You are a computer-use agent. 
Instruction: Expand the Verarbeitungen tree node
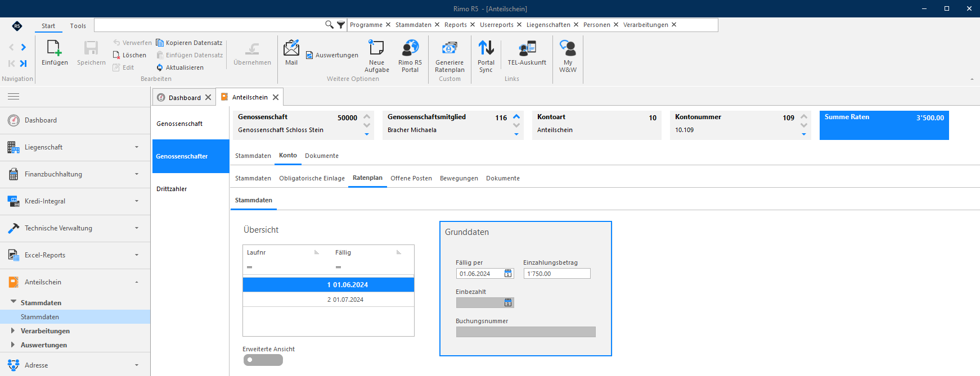click(12, 330)
